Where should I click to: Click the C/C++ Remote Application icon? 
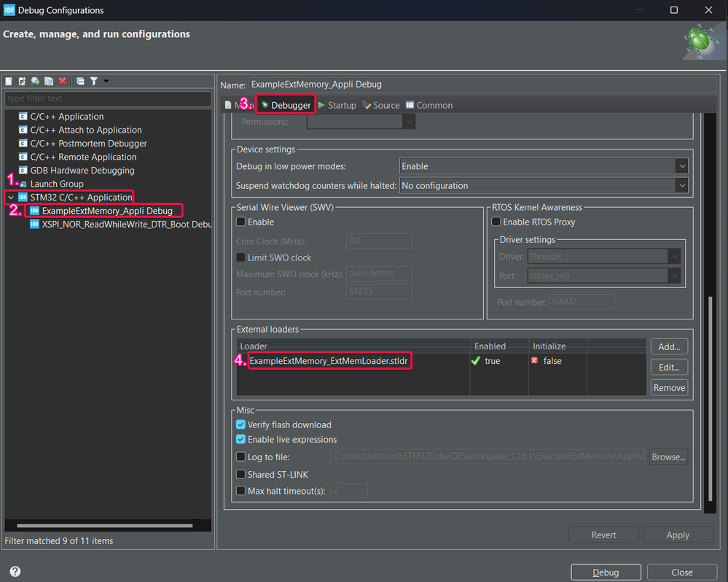[23, 157]
